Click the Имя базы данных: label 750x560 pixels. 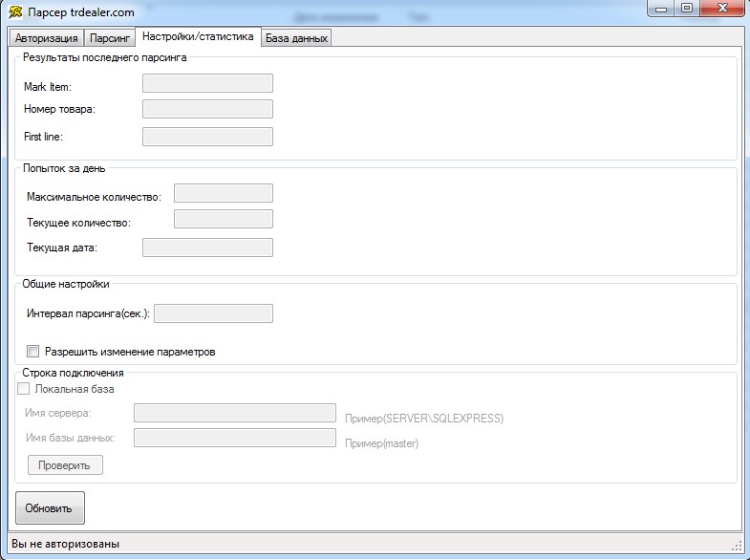point(71,438)
